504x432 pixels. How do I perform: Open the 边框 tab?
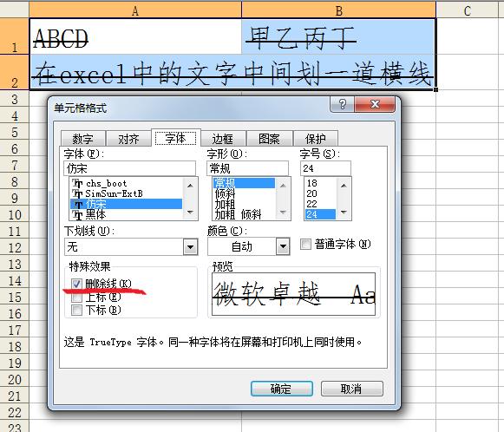point(223,139)
